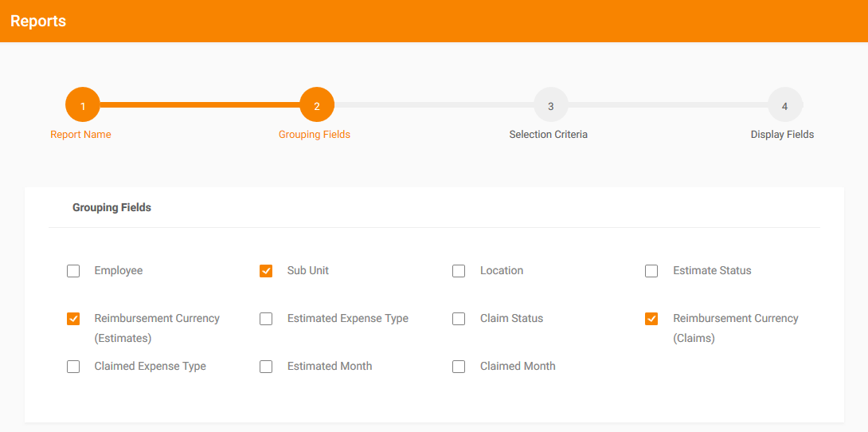
Task: Jump to step 3 circle
Action: 551,104
